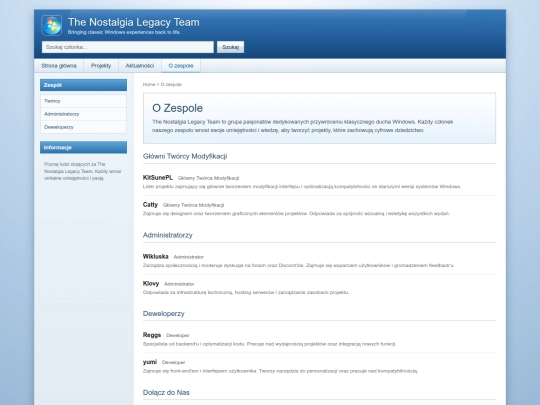
Task: Select the member name Wikluska
Action: (156, 257)
